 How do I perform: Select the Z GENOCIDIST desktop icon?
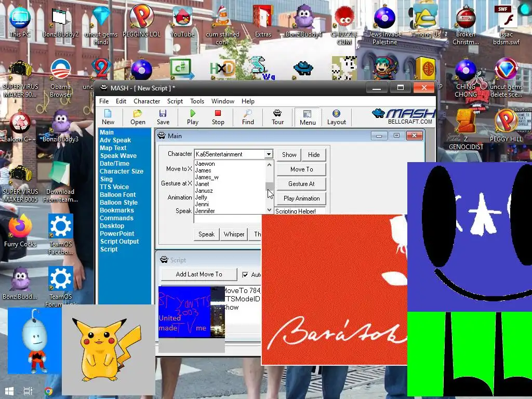466,129
